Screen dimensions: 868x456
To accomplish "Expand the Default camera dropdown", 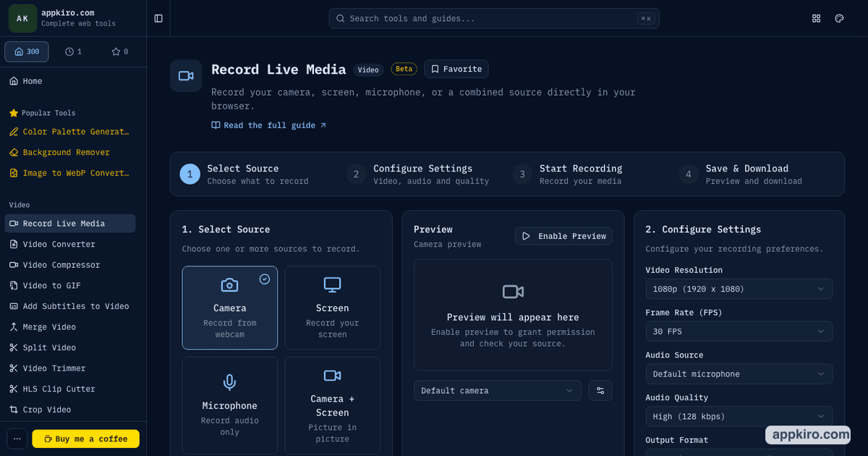I will 497,390.
